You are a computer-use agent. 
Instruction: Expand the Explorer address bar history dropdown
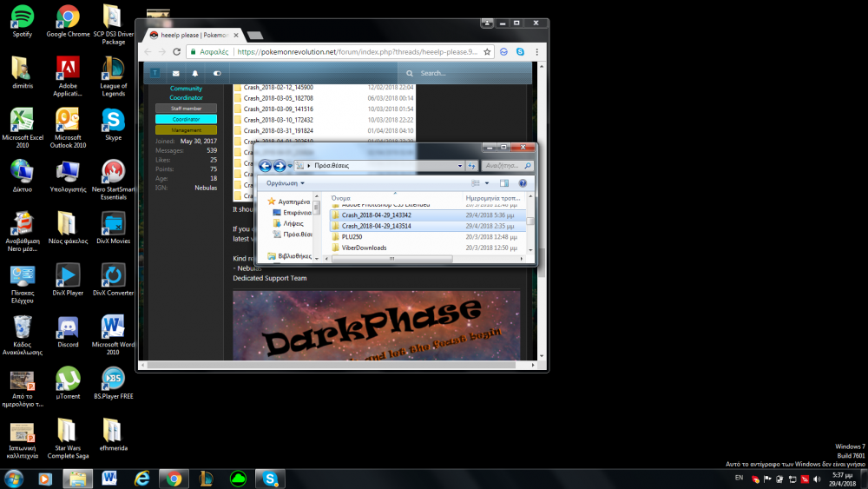click(460, 165)
